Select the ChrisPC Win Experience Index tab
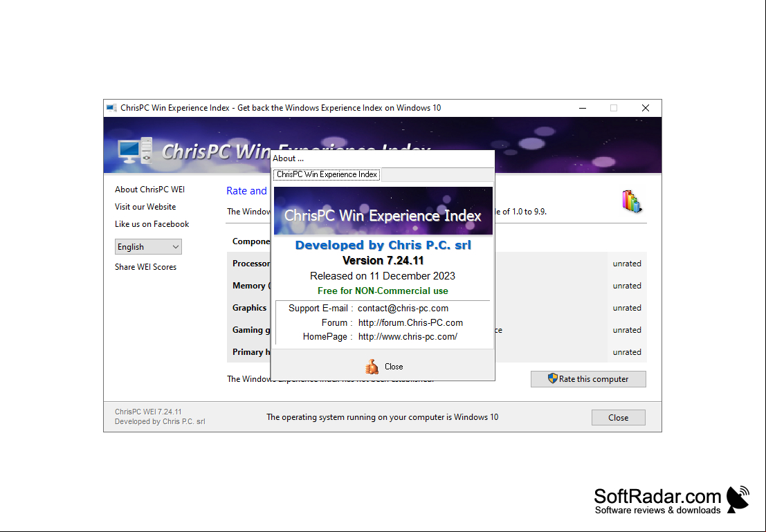The height and width of the screenshot is (532, 766). (327, 174)
